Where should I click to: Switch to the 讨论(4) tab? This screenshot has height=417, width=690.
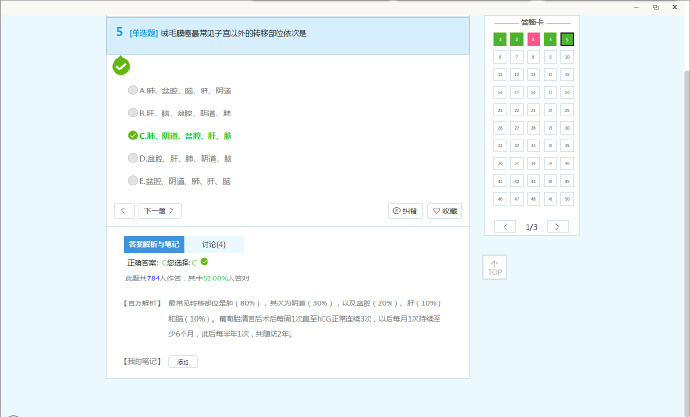(x=214, y=244)
